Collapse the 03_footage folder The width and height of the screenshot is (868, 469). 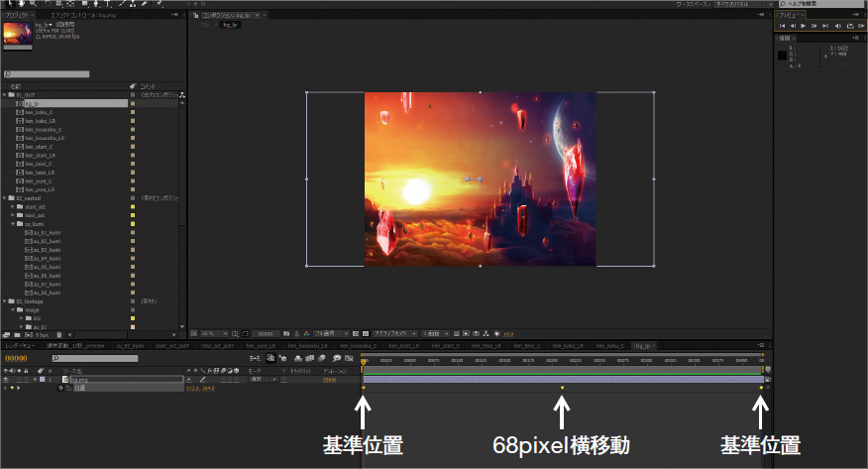5,301
